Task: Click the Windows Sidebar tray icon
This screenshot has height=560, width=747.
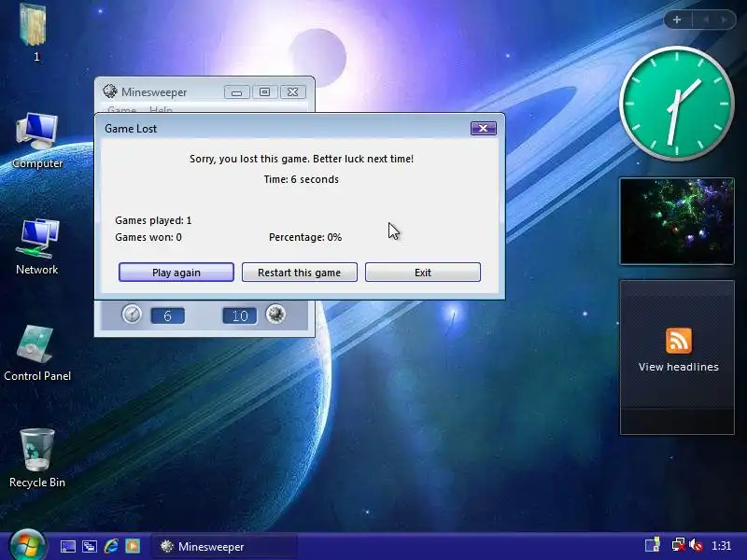Action: [653, 545]
